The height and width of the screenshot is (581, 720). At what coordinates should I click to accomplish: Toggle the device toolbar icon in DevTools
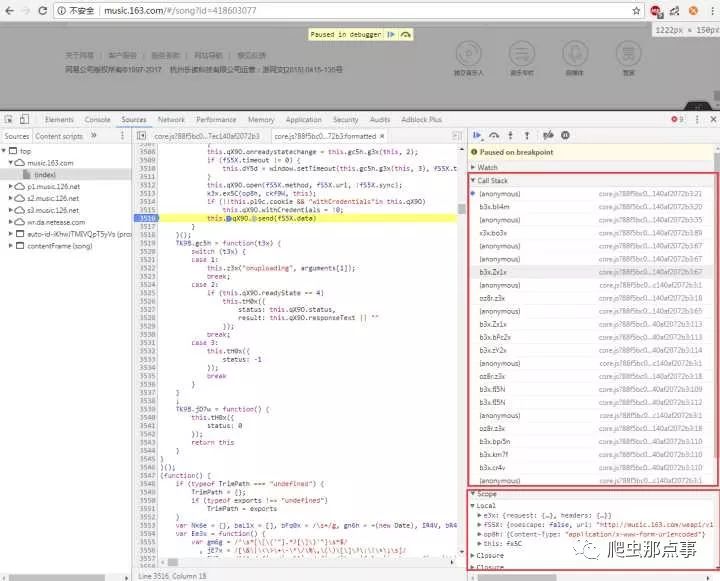click(24, 119)
